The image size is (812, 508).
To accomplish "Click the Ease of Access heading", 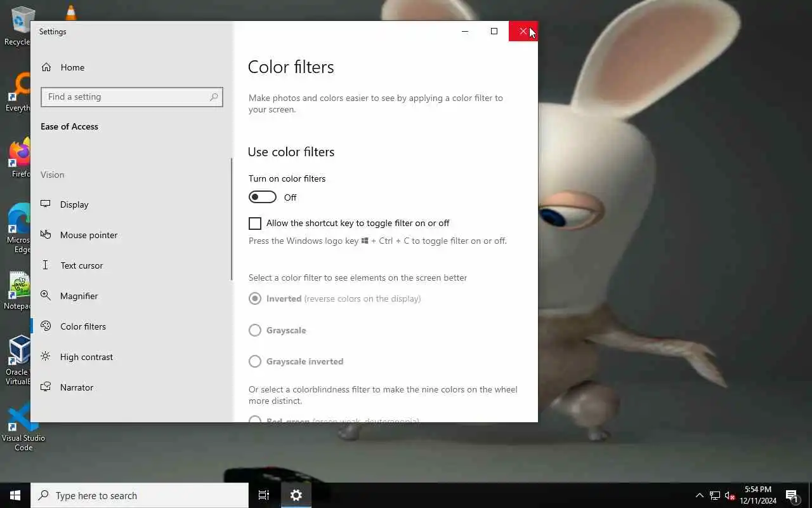I will click(x=69, y=126).
